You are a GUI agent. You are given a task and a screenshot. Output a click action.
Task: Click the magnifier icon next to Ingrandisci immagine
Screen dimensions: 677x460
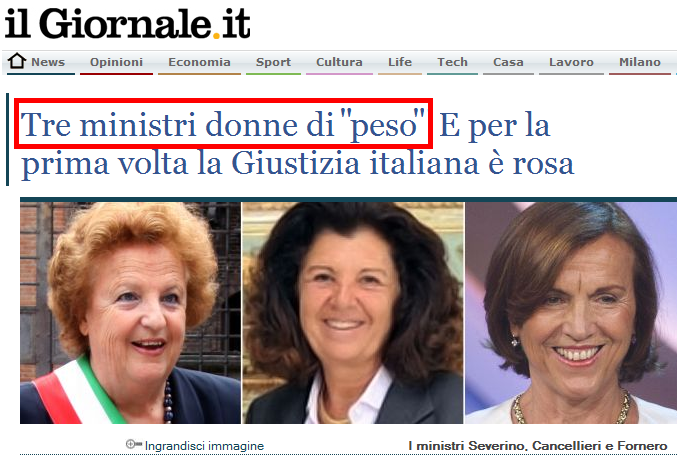133,444
